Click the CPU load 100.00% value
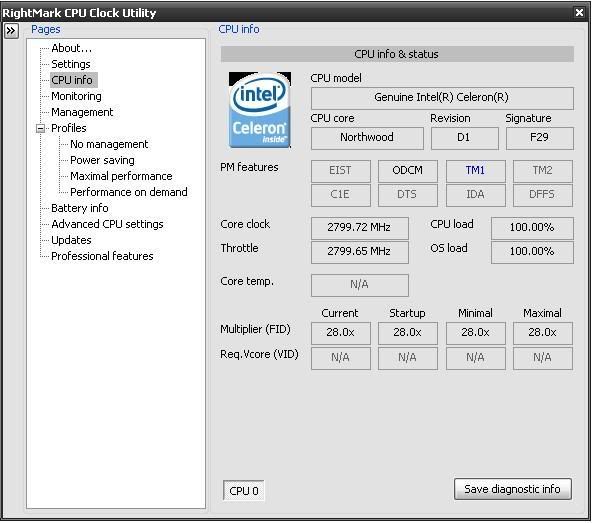Screen dimensions: 592x523 (532, 228)
